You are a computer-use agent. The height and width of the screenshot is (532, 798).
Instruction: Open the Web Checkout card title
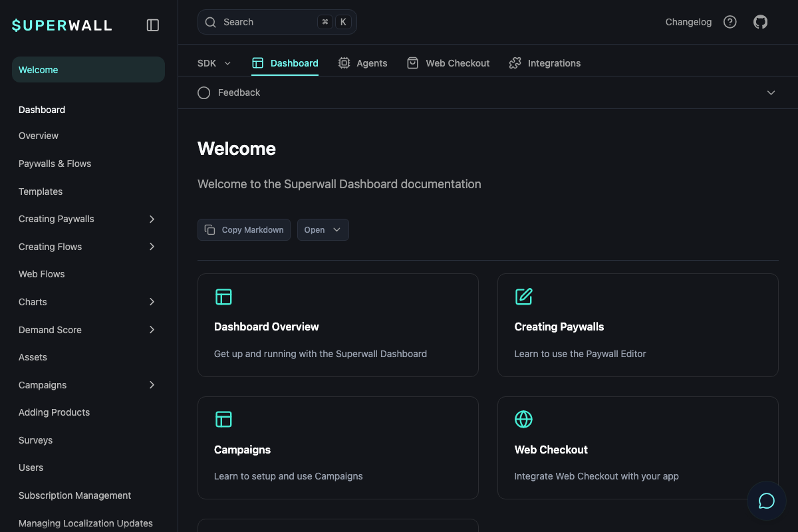click(x=551, y=450)
